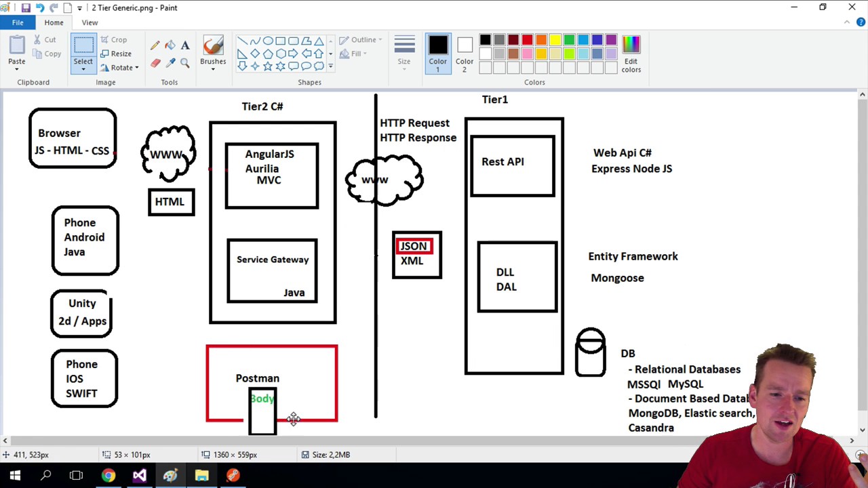This screenshot has height=488, width=868.
Task: Open the Windows Start menu
Action: (x=15, y=476)
